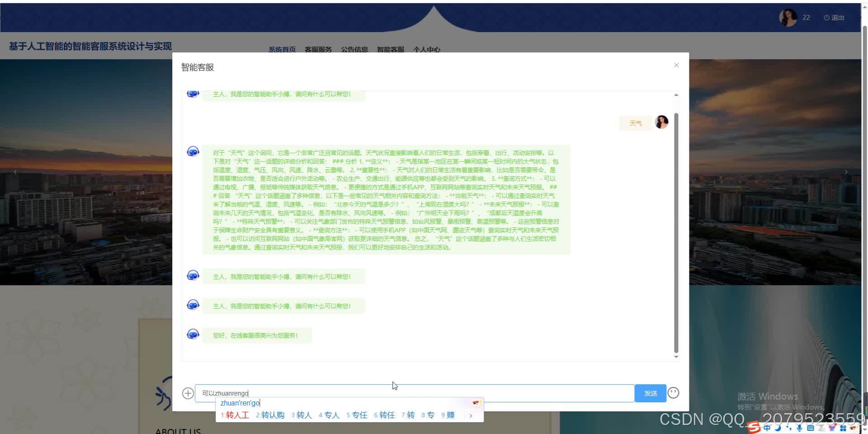The width and height of the screenshot is (868, 434).
Task: Open the 公告信息 navigation item
Action: tap(354, 50)
